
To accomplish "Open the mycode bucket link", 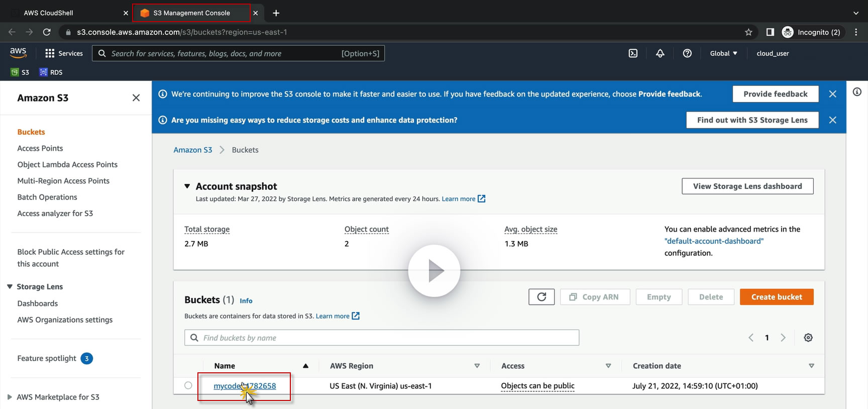I will point(245,386).
